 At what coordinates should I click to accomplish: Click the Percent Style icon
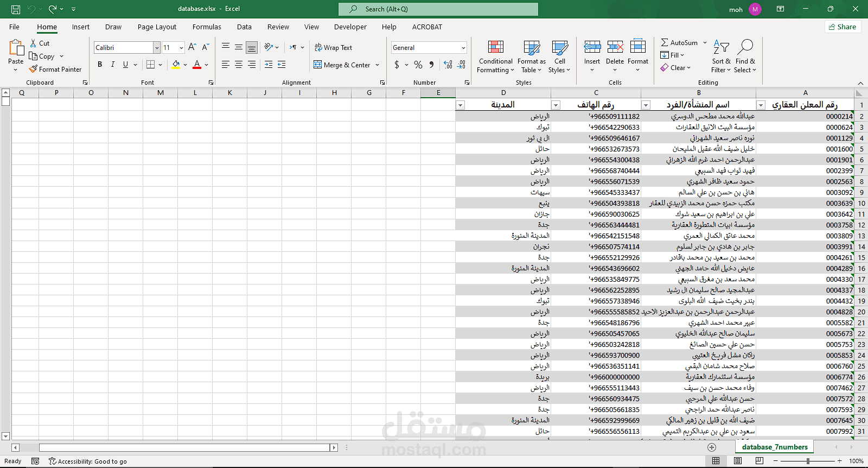[x=418, y=65]
